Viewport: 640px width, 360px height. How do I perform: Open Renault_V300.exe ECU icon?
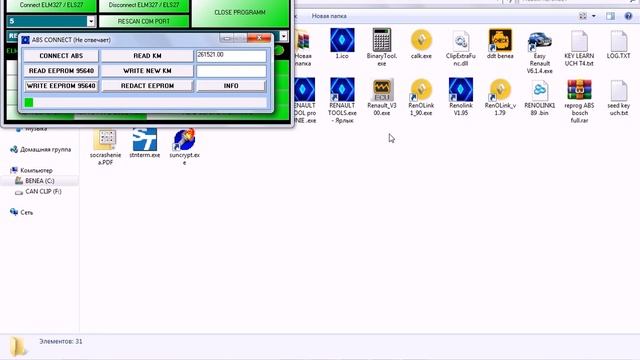[382, 90]
